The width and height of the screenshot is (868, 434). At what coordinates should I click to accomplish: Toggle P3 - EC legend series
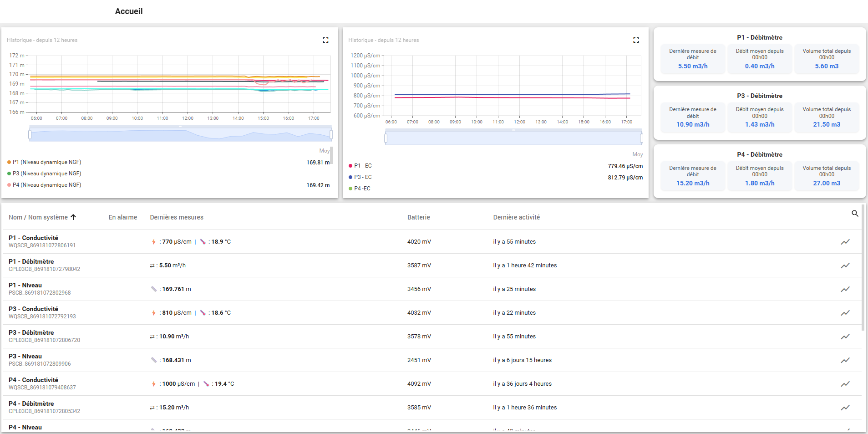click(x=360, y=177)
